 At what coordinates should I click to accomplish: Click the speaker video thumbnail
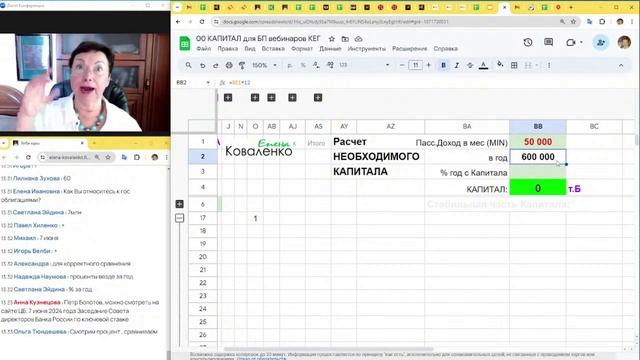85,82
